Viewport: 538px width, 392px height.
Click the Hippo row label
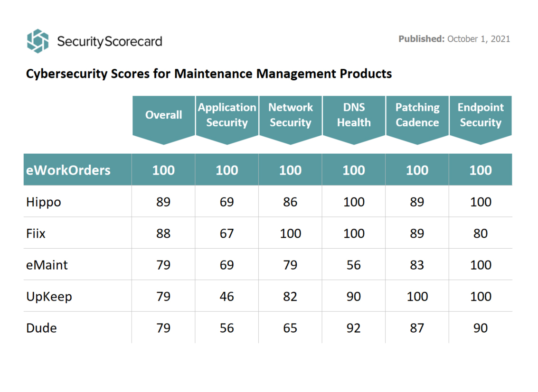(x=44, y=202)
